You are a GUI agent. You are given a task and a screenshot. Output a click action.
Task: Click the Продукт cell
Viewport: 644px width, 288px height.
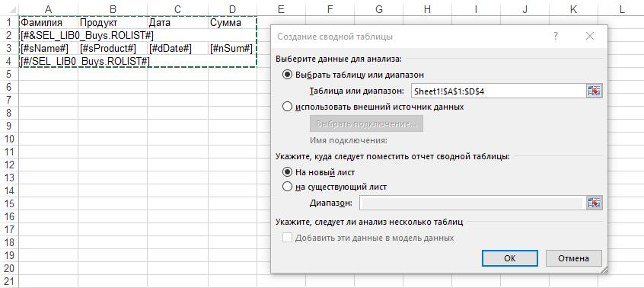pos(113,23)
